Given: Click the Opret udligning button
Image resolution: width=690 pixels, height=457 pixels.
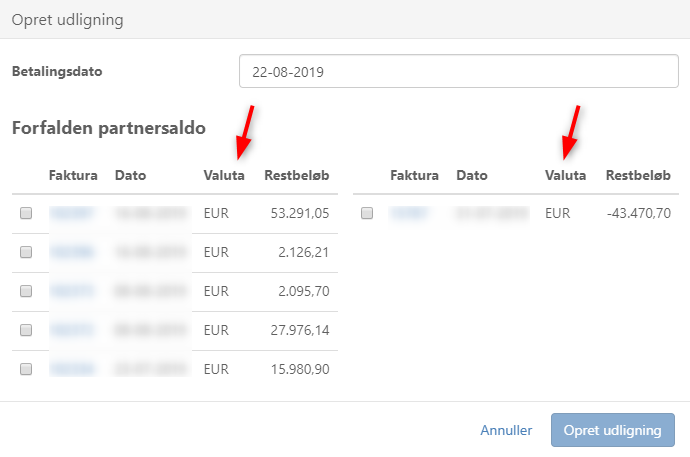Looking at the screenshot, I should tap(612, 430).
